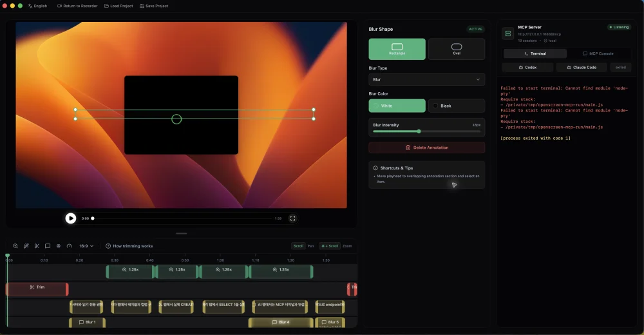Image resolution: width=644 pixels, height=335 pixels.
Task: Click Return to Recorder
Action: 77,6
